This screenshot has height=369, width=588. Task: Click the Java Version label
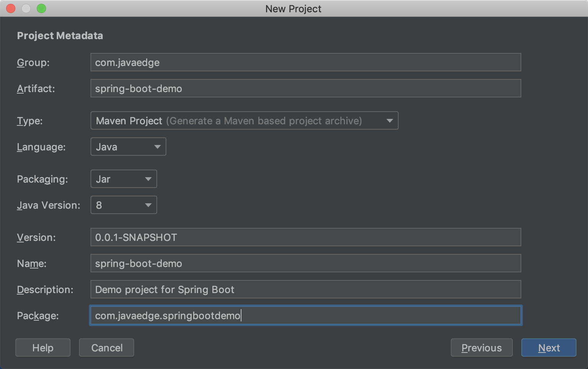pos(49,205)
